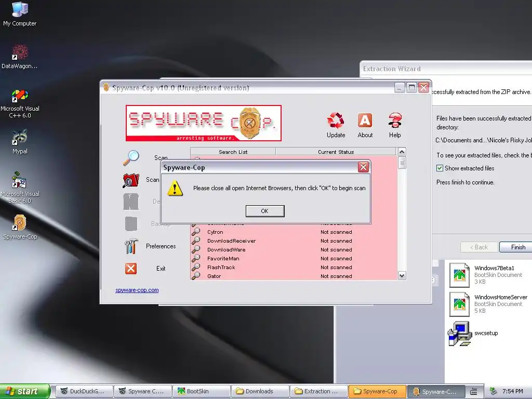532x399 pixels.
Task: Minimize the Spyware-Cop main window
Action: (400, 87)
